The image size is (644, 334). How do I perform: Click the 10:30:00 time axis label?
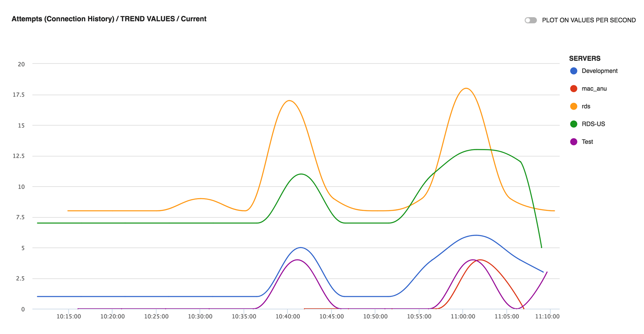pyautogui.click(x=200, y=317)
